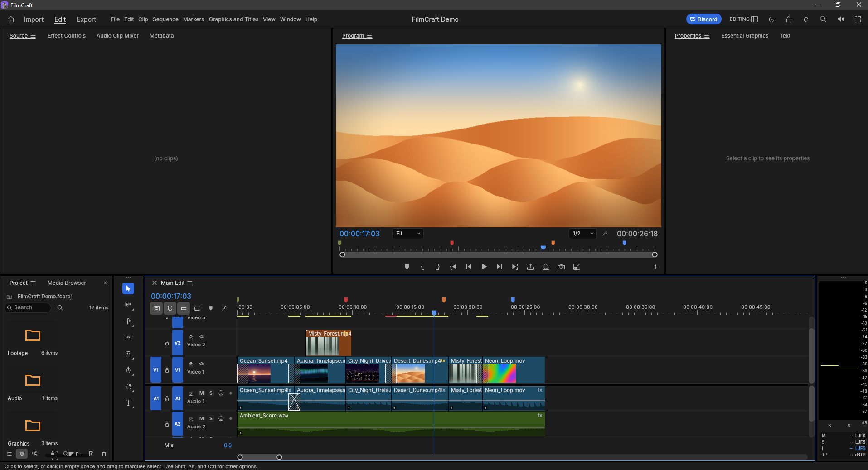868x470 pixels.
Task: Open the Graphics and Titles menu
Action: click(233, 19)
